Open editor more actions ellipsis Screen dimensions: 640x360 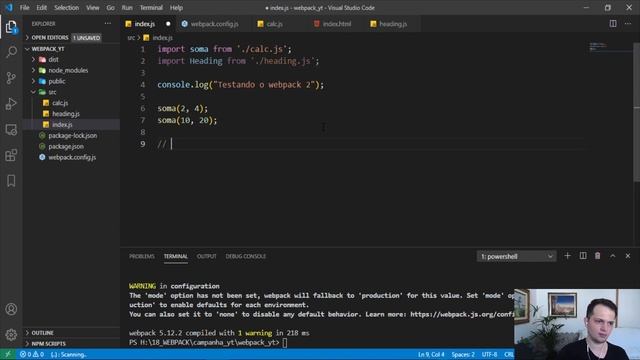coord(628,24)
